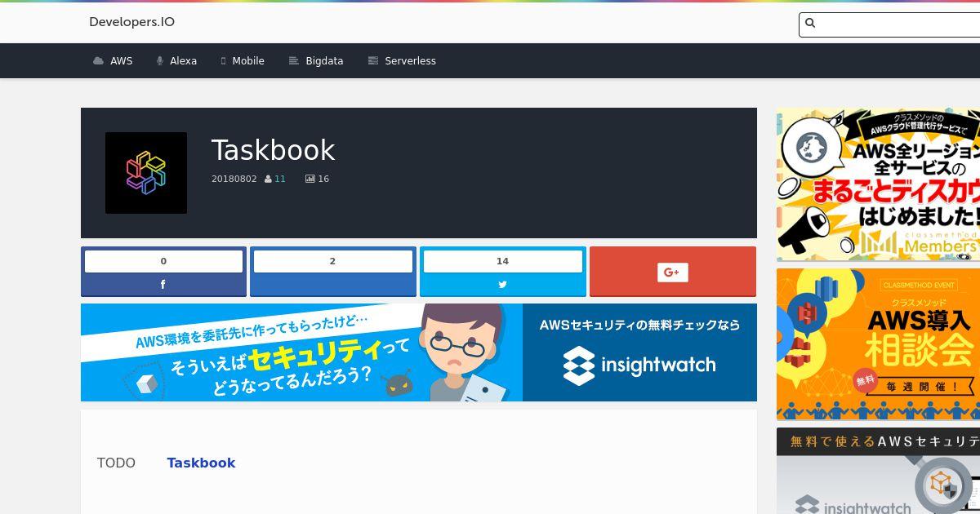Share on Twitter with bird icon
This screenshot has height=514, width=980.
click(x=502, y=285)
